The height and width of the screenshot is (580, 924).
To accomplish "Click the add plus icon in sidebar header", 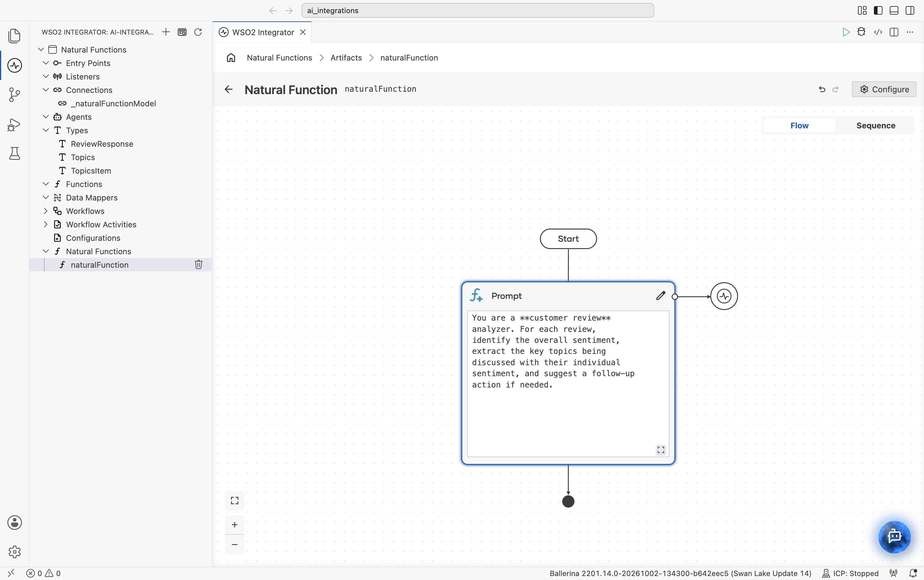I will tap(166, 32).
